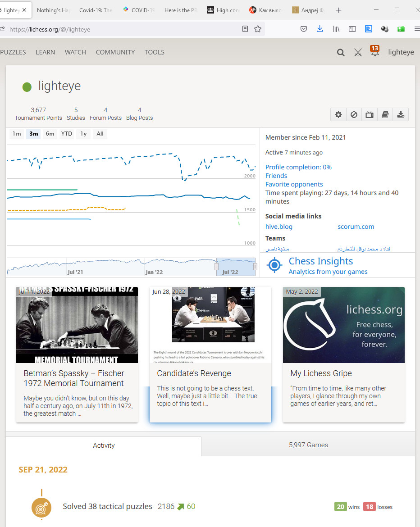Click right handle of chart range navigator

pyautogui.click(x=255, y=267)
